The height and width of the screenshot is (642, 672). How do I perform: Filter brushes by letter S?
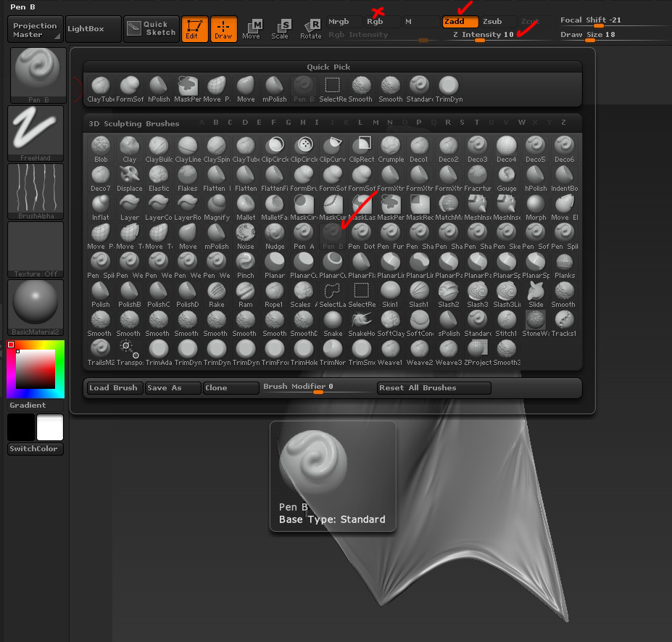(462, 123)
